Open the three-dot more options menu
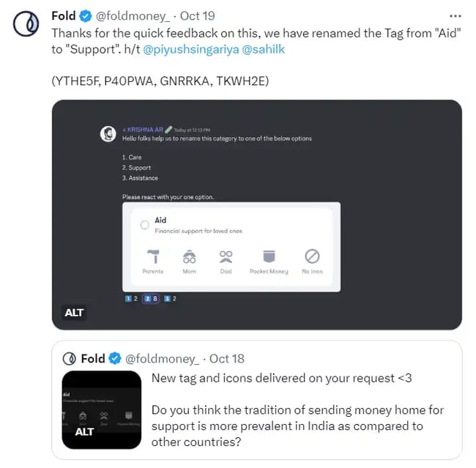 pos(455,15)
